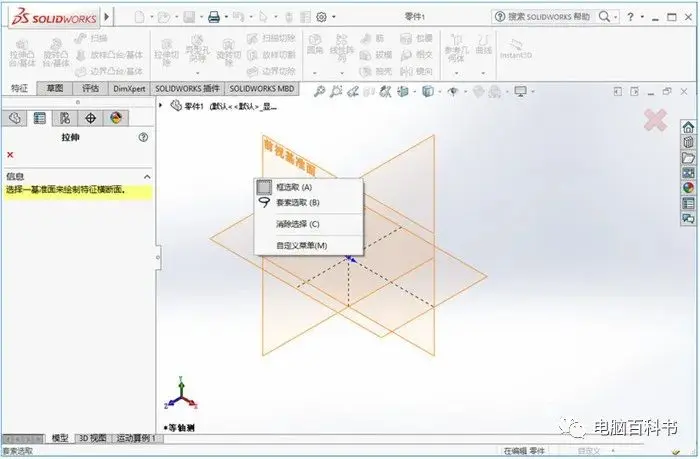Viewport: 700px width, 459px height.
Task: Open the 模型 bottom tab
Action: (60, 438)
